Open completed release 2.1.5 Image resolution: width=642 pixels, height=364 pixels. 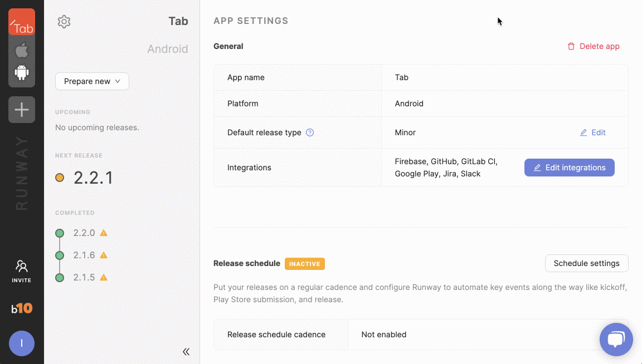click(x=84, y=277)
